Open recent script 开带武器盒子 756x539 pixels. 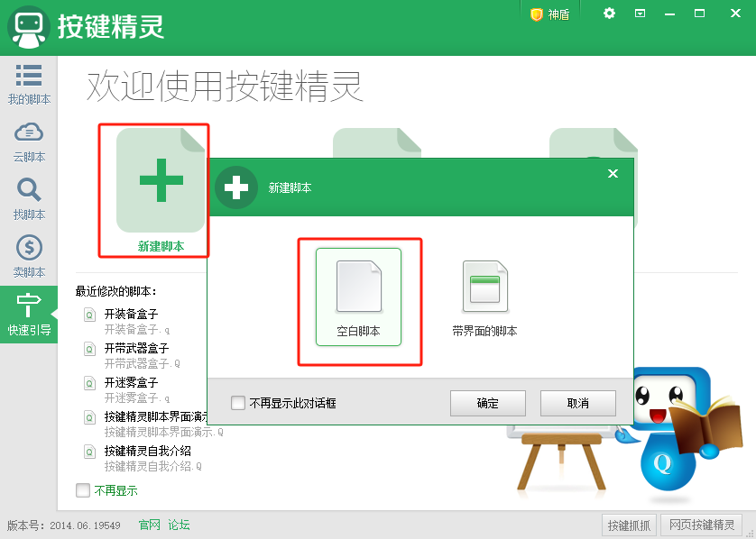136,348
